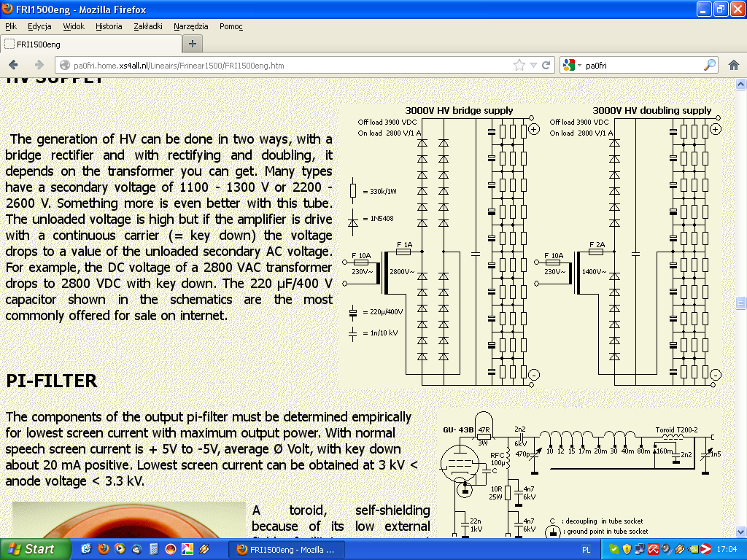Screen dimensions: 747x560
Task: Go to the Firefox home page
Action: 733,65
